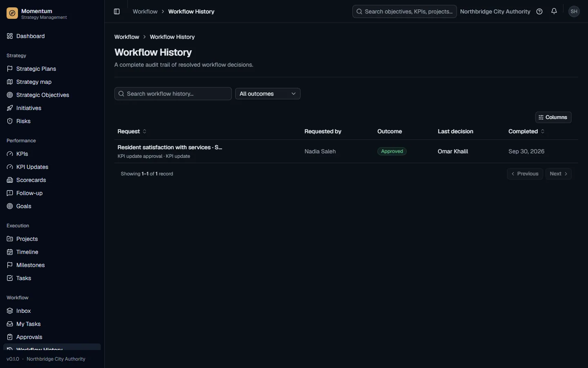This screenshot has height=368, width=588.
Task: Click the Follow-up message icon
Action: pyautogui.click(x=10, y=193)
